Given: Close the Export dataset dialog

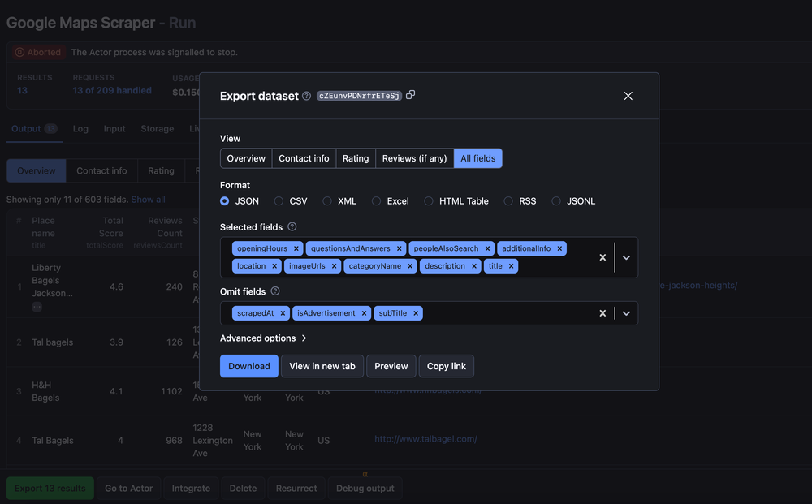Looking at the screenshot, I should pos(628,96).
